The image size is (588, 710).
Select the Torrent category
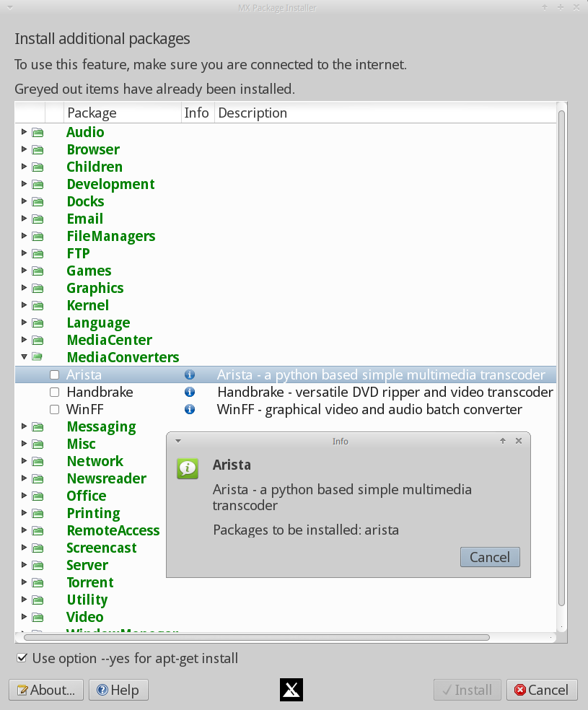point(90,582)
